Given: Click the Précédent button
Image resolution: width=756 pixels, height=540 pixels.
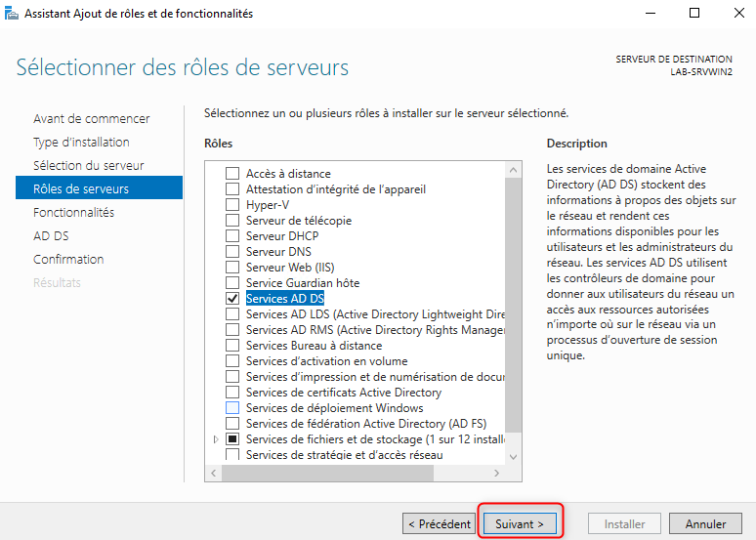Looking at the screenshot, I should [x=440, y=523].
